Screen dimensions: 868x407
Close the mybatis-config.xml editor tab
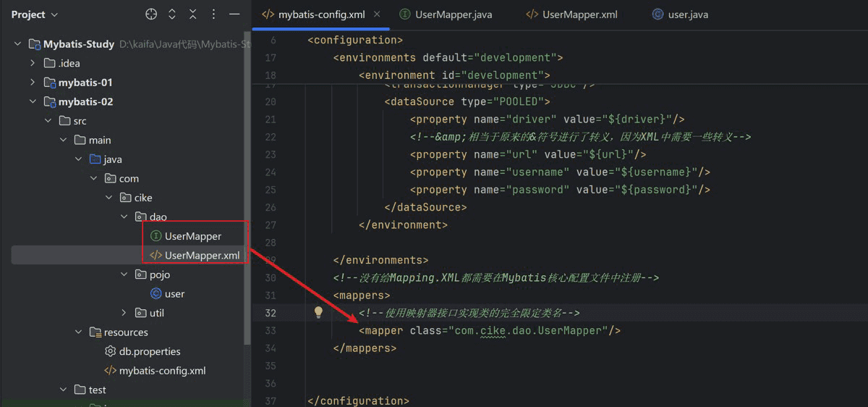pyautogui.click(x=376, y=14)
